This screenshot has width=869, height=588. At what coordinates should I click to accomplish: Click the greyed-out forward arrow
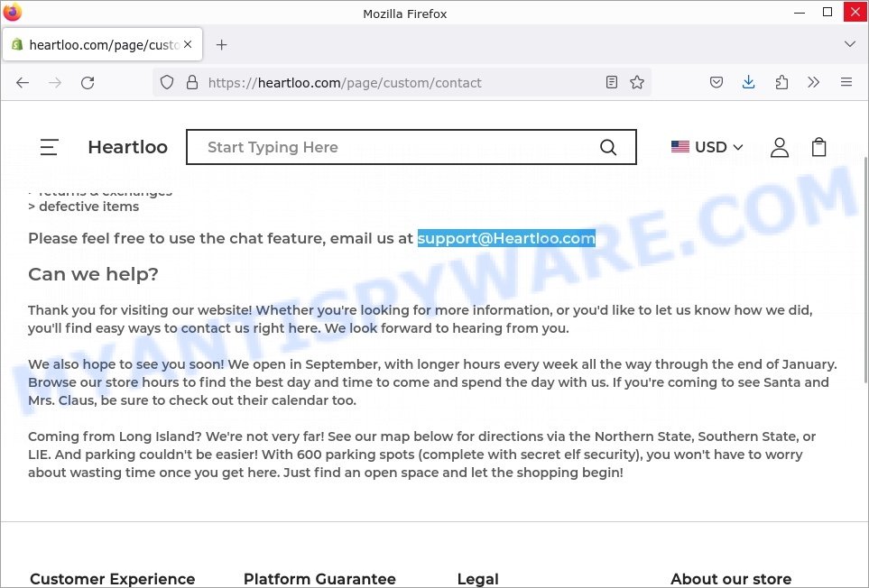point(55,83)
